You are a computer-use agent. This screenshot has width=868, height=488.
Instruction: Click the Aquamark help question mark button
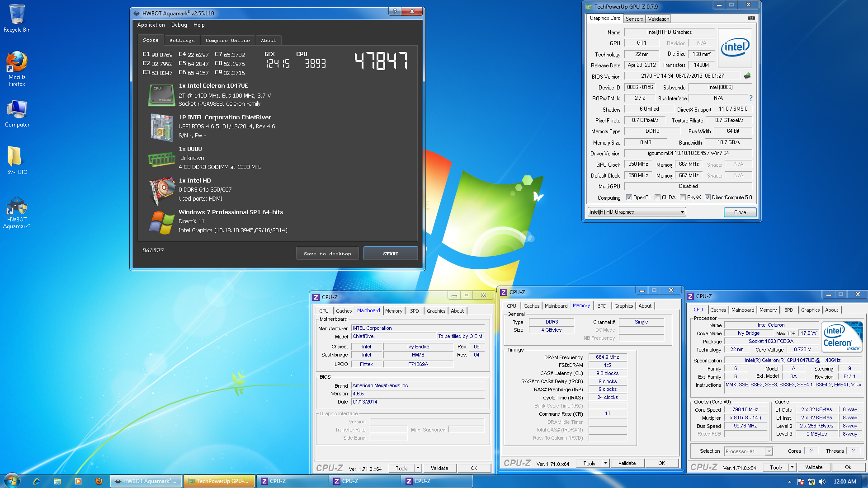tap(395, 11)
